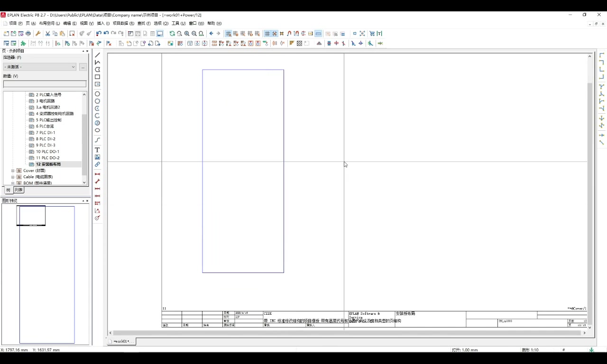This screenshot has width=607, height=364.
Task: Select the Rectangle drawing tool
Action: click(97, 77)
